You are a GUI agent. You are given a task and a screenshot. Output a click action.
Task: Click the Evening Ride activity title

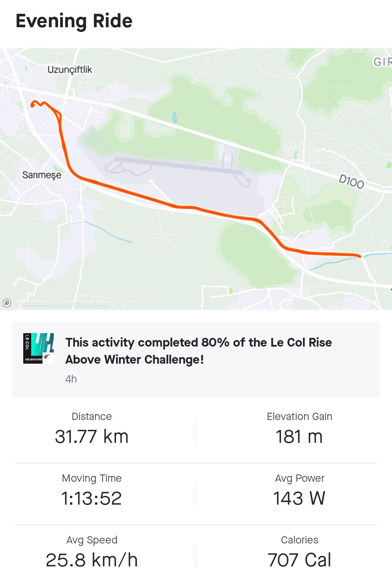point(74,21)
